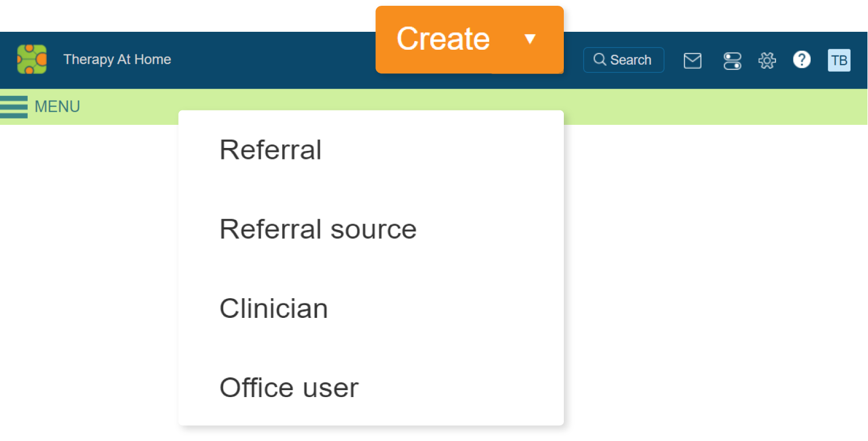
Task: Expand the Create dropdown arrow
Action: click(x=530, y=39)
